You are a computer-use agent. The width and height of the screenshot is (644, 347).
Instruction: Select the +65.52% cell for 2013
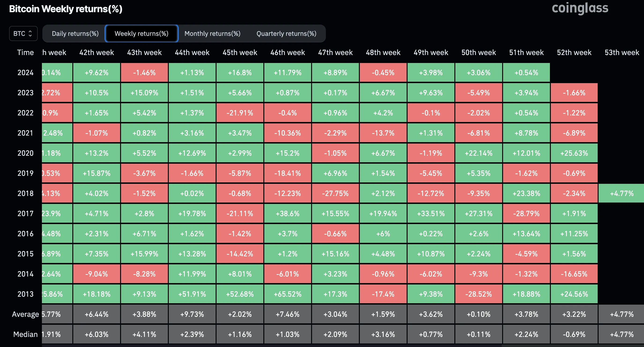pyautogui.click(x=287, y=294)
